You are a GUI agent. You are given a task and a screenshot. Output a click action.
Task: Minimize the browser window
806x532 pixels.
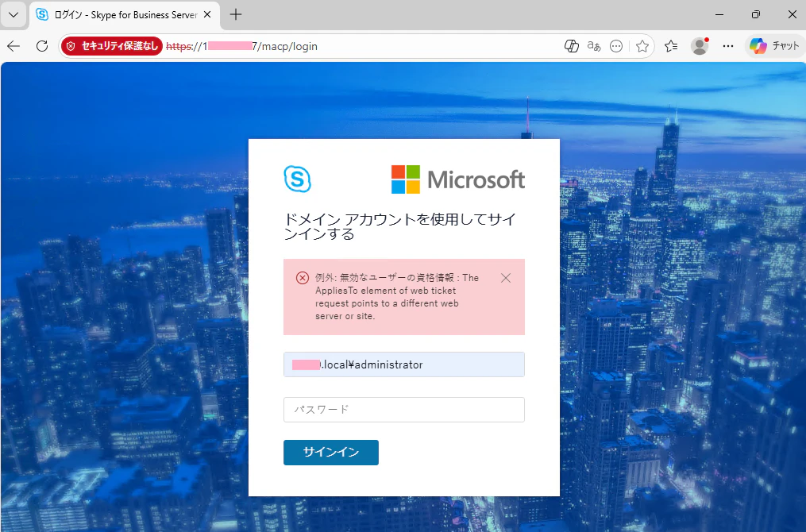coord(719,15)
